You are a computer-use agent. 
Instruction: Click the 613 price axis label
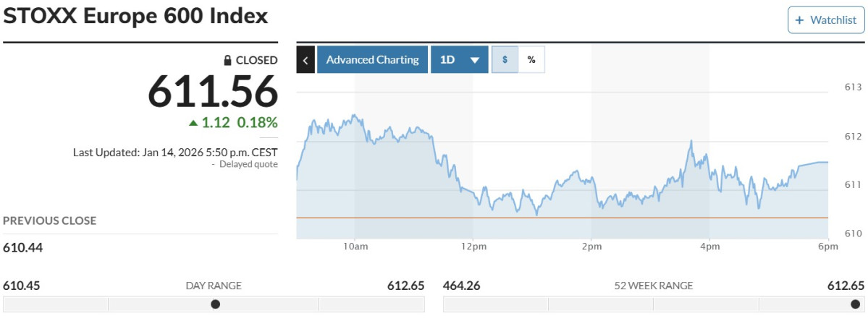click(x=851, y=87)
